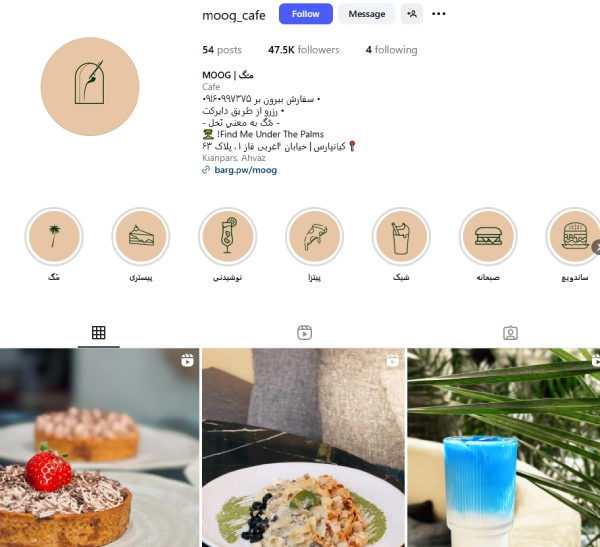Image resolution: width=600 pixels, height=547 pixels.
Task: Open the cake slice pastry highlight
Action: (141, 236)
